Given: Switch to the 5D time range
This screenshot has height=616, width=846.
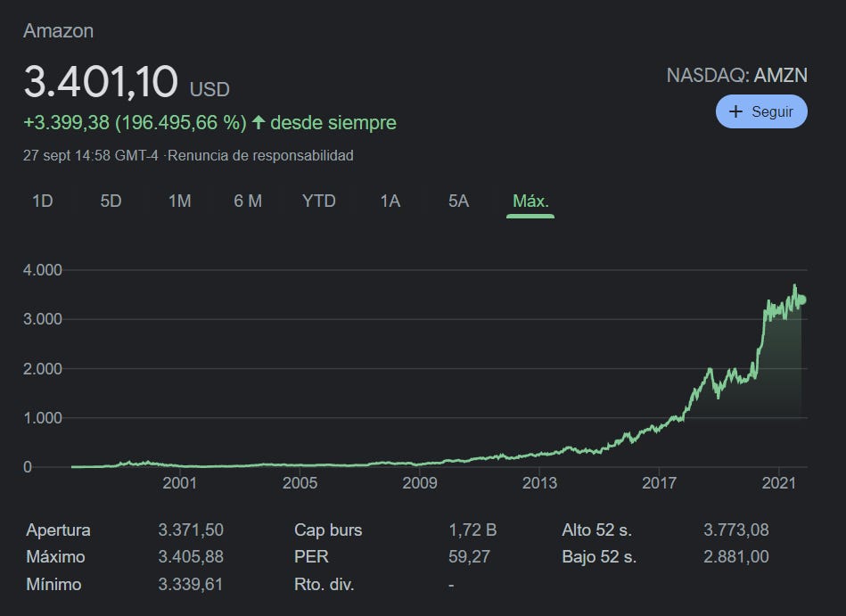Looking at the screenshot, I should pyautogui.click(x=111, y=201).
